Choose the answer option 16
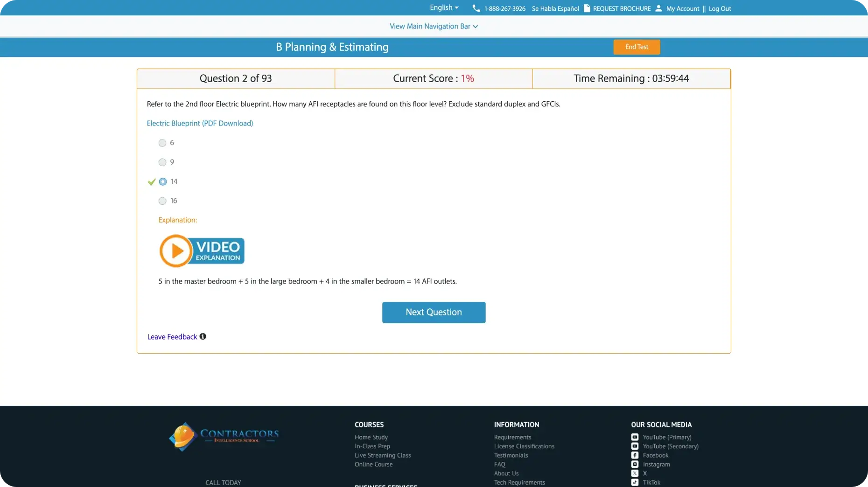The image size is (868, 487). (162, 201)
